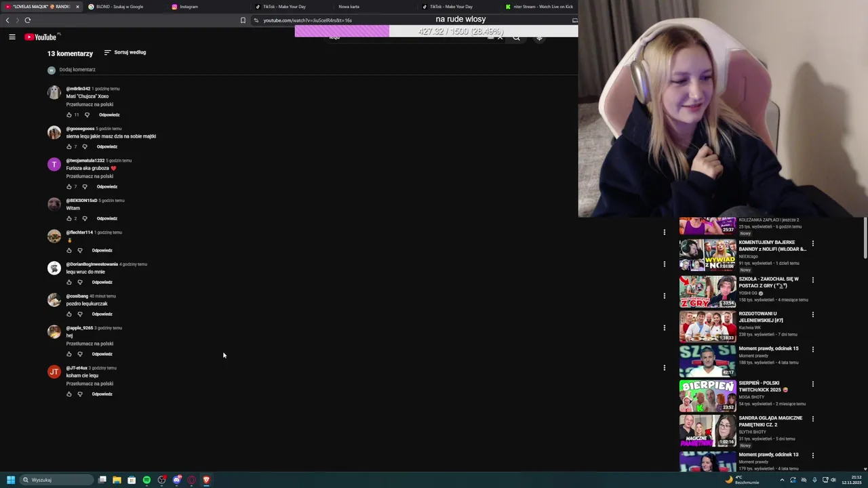Open options for Moment prawdy, odcinek 15

click(812, 350)
